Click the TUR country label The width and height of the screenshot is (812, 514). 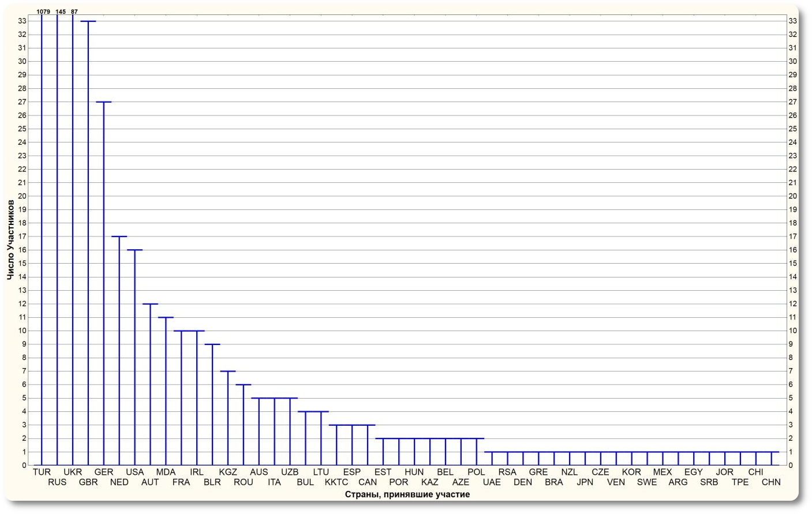tap(42, 472)
